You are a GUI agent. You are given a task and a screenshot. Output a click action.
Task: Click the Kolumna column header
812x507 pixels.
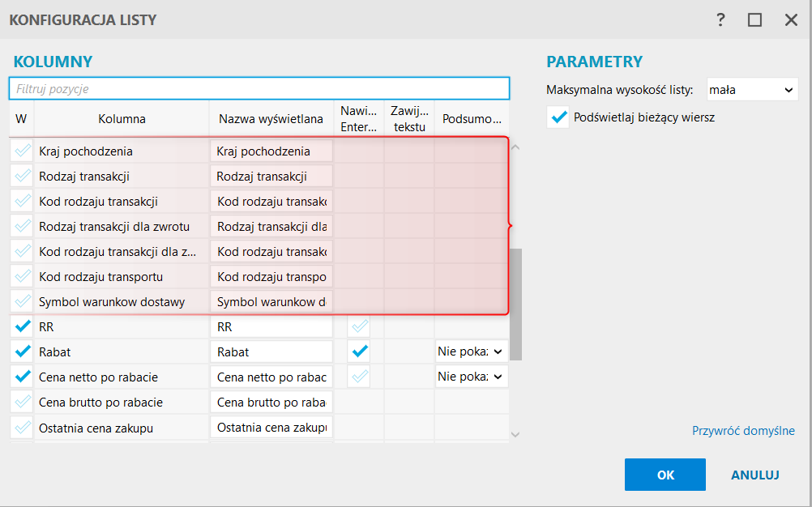[122, 119]
